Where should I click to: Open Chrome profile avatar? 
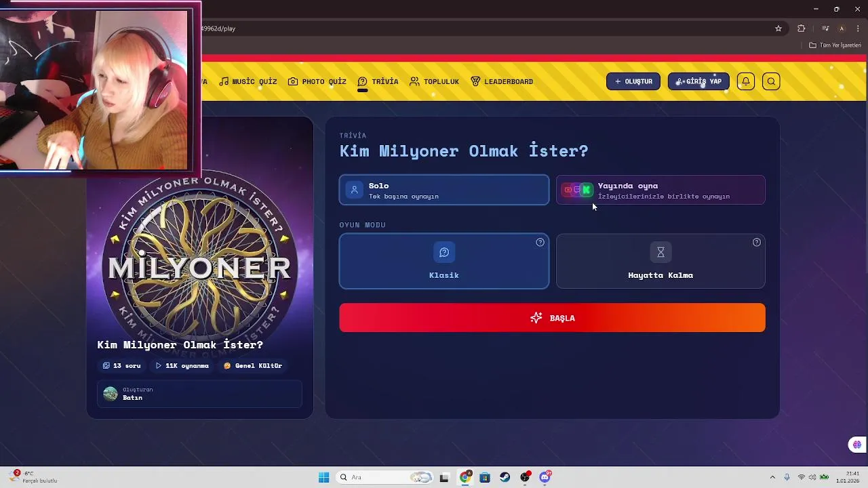click(x=842, y=28)
